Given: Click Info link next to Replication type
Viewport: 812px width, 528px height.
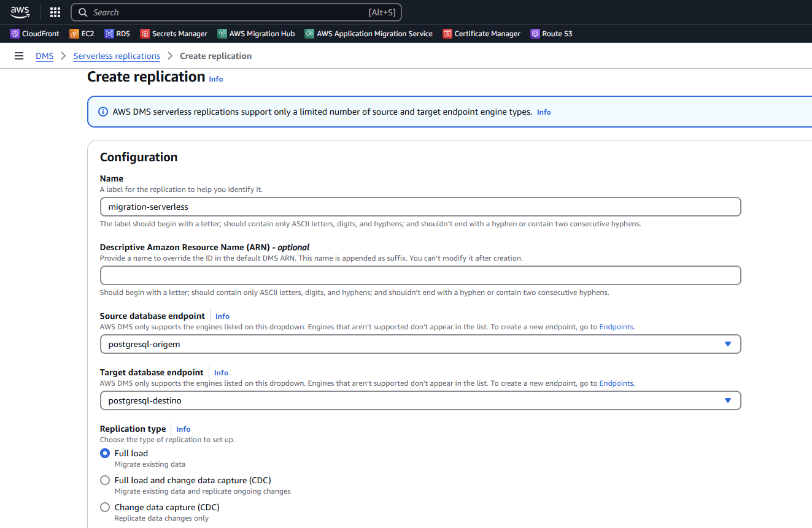Looking at the screenshot, I should pyautogui.click(x=183, y=429).
